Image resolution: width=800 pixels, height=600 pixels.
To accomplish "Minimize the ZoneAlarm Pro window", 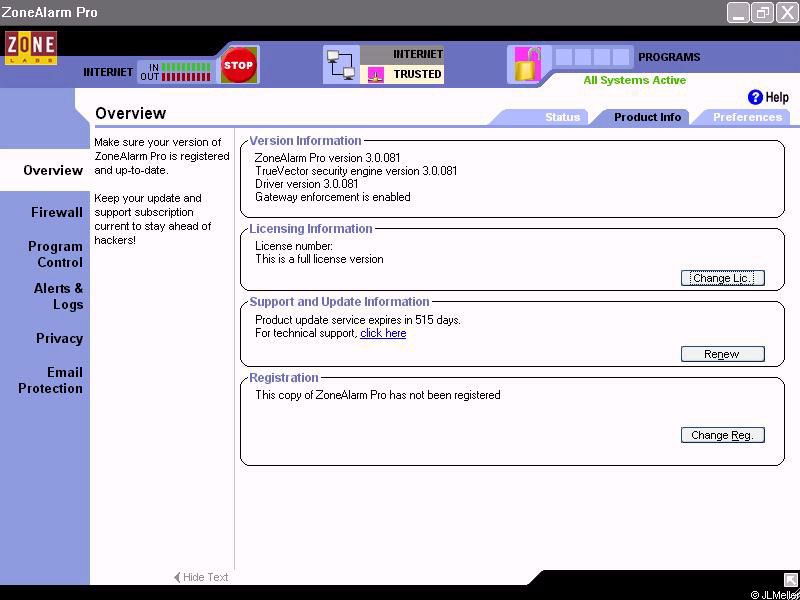I will coord(738,12).
